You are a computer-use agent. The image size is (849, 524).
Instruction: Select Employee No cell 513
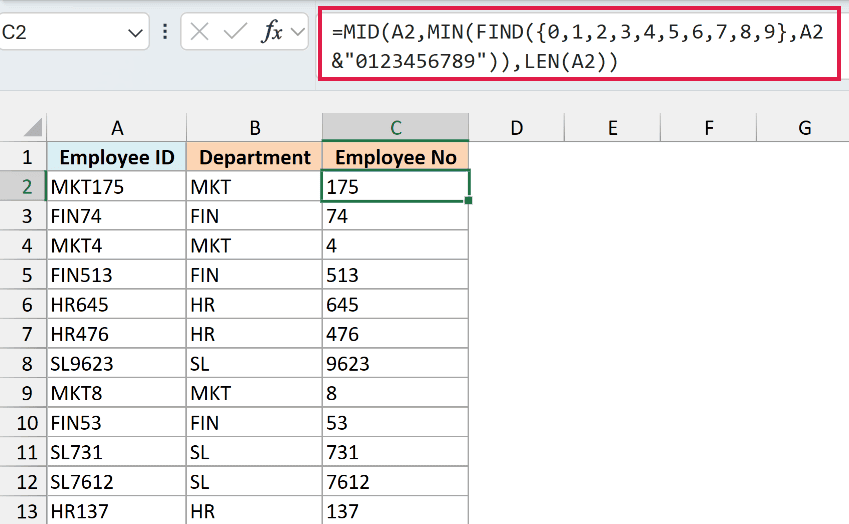coord(395,275)
